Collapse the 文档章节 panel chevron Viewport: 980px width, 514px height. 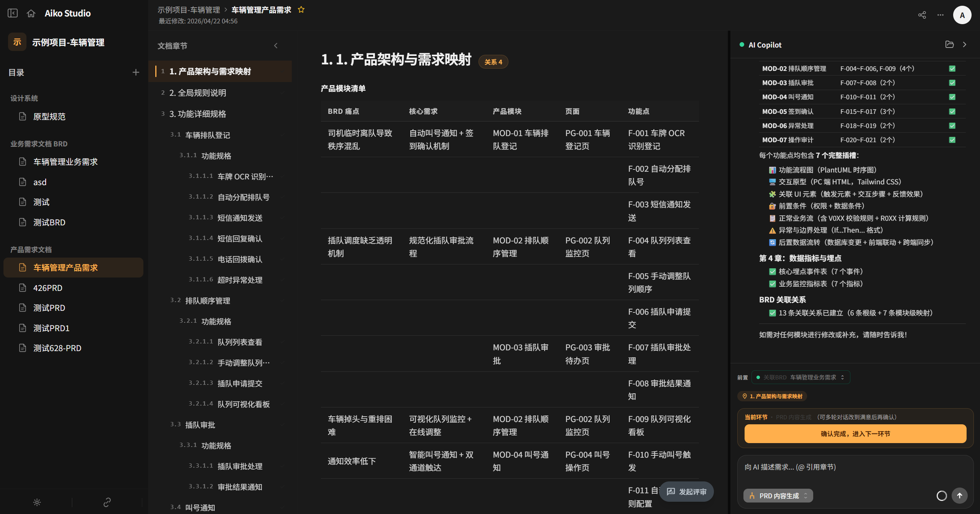(276, 46)
